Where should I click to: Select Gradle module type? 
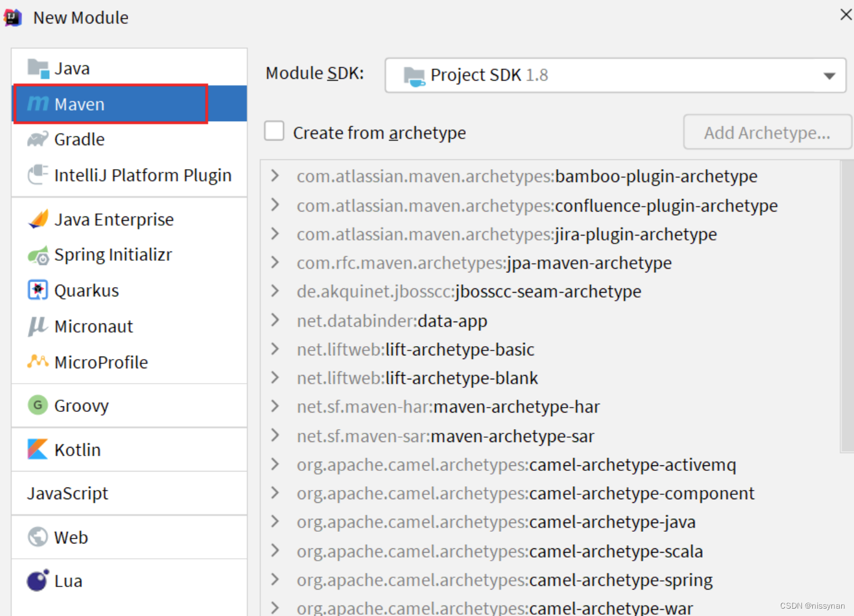pyautogui.click(x=129, y=140)
